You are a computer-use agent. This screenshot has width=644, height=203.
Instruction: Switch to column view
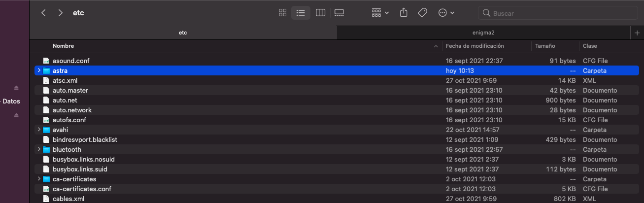click(320, 13)
